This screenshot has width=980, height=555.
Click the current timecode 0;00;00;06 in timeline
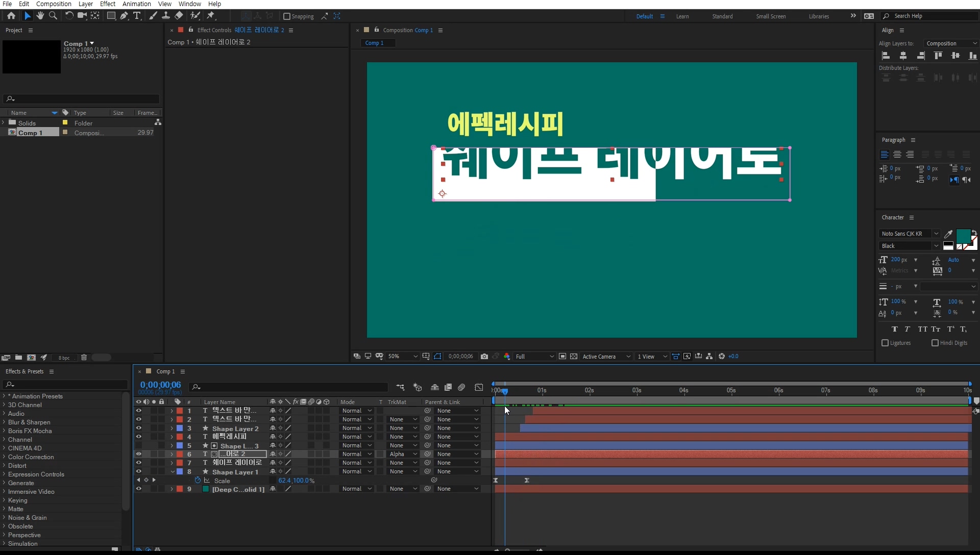click(x=160, y=385)
